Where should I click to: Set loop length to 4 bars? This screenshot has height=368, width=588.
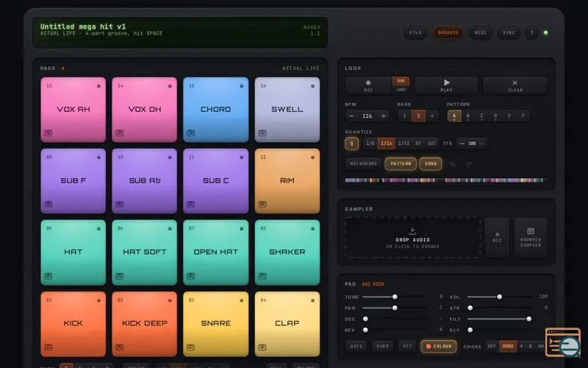click(432, 116)
